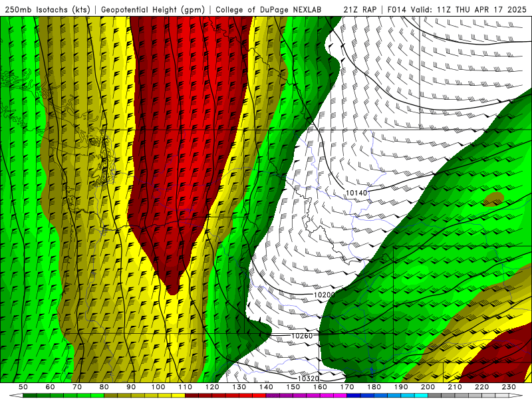Click the 'Valid: 11Z THU APR 17 2025' text
The width and height of the screenshot is (532, 399).
(469, 9)
